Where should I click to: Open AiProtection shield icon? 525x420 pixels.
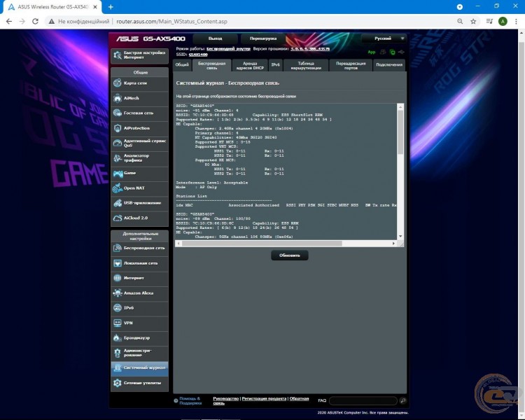(117, 128)
